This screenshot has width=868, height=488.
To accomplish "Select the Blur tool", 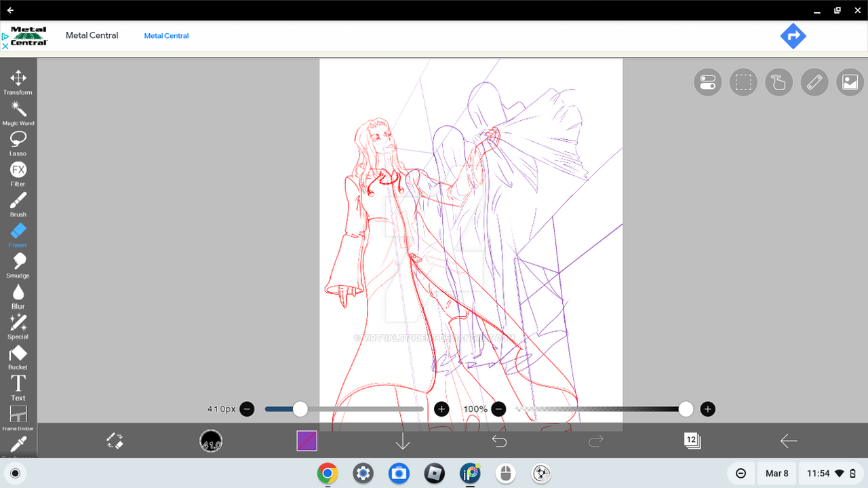I will 18,296.
